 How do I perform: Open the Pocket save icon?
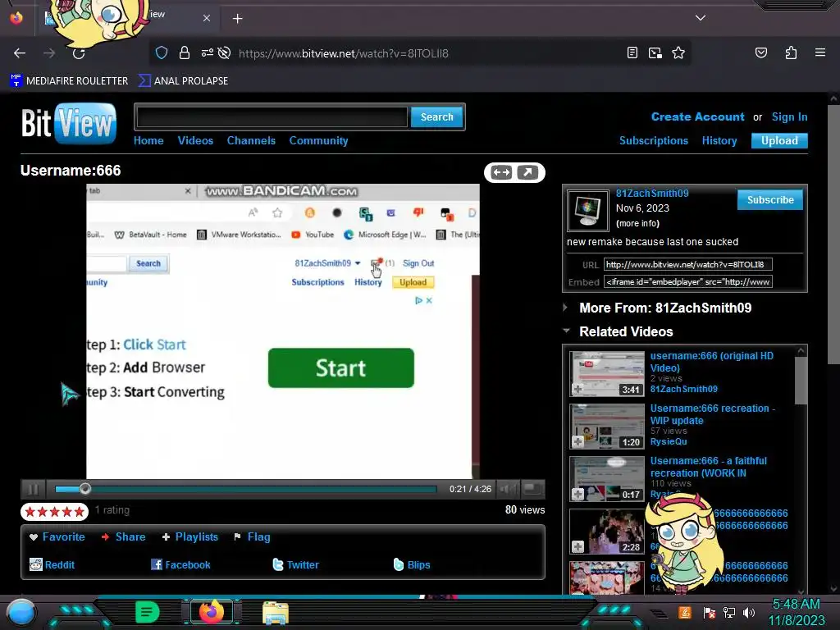tap(760, 52)
